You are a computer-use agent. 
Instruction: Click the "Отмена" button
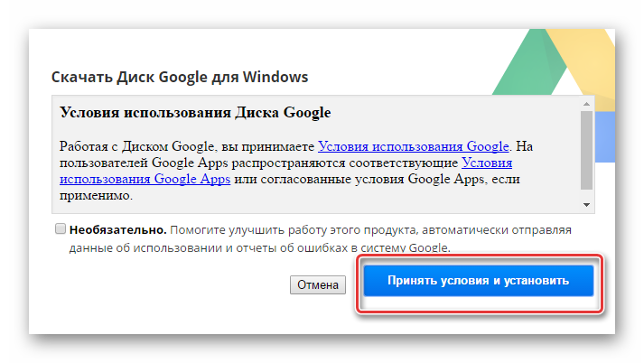point(318,284)
